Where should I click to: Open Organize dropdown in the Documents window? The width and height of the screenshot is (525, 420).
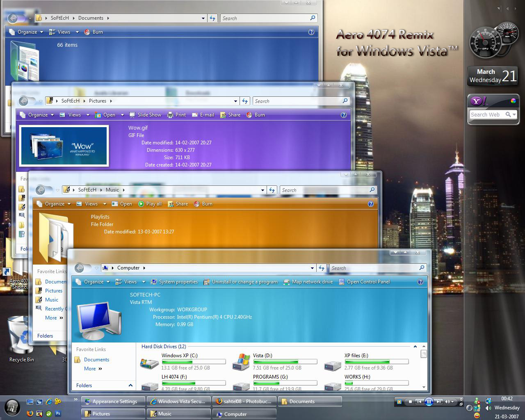point(27,32)
